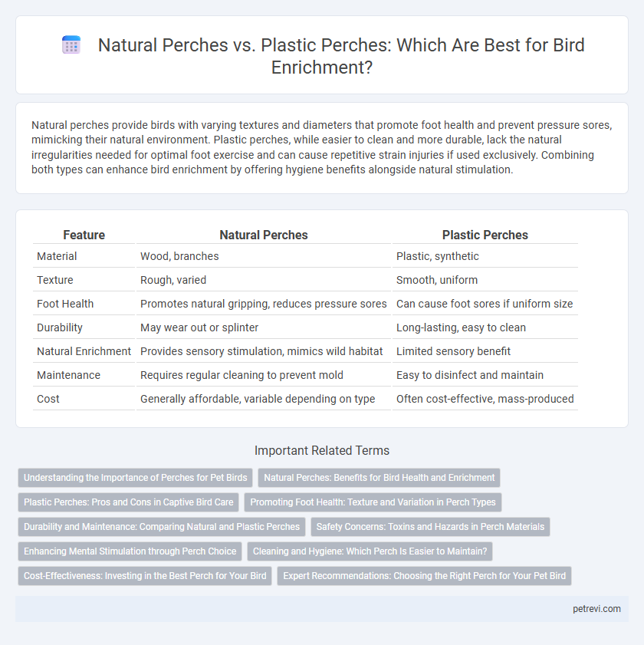Open 'Promoting Foot Health: Texture and Variation' tag
The height and width of the screenshot is (645, 644).
tap(373, 502)
